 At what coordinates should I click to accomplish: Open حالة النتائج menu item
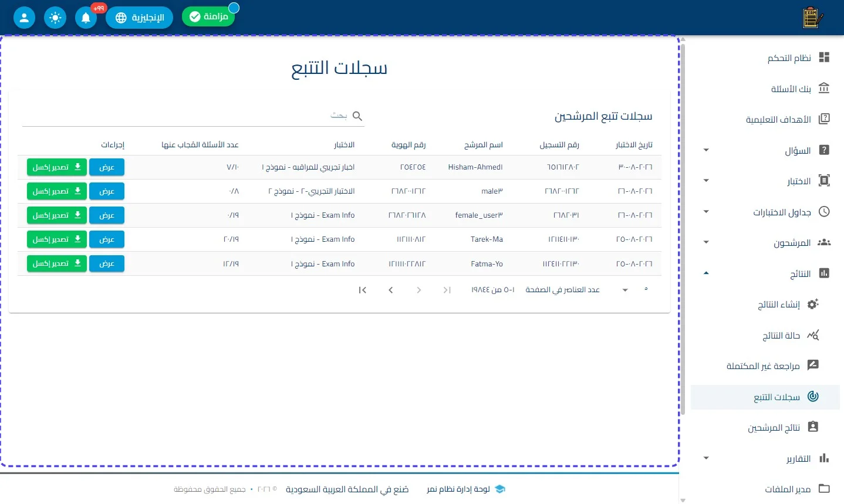(765, 335)
